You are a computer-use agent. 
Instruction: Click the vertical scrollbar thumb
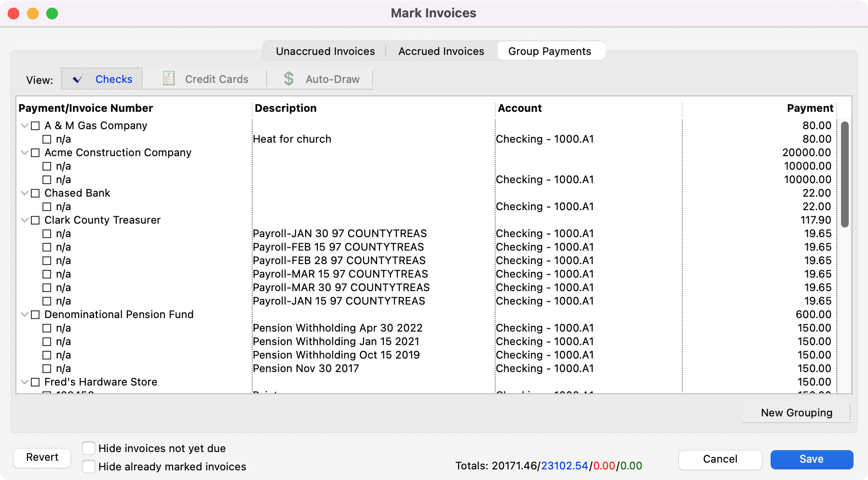pyautogui.click(x=844, y=173)
